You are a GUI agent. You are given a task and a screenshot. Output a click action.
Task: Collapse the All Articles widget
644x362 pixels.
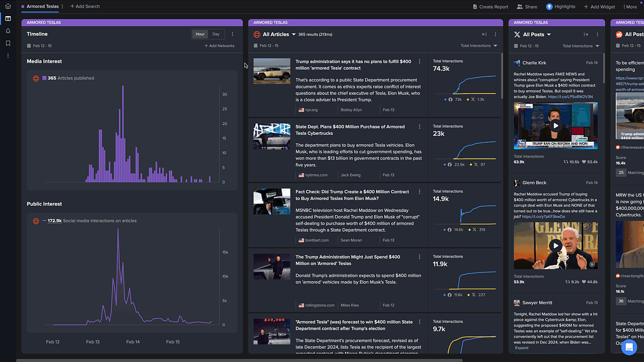coord(484,34)
